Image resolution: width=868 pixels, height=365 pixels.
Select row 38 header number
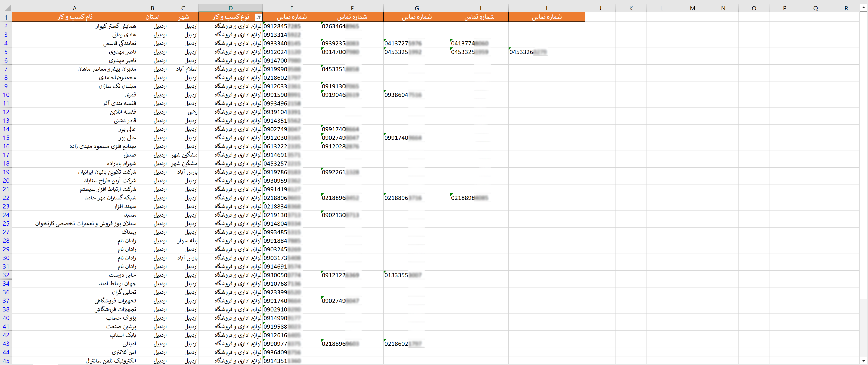pos(6,309)
